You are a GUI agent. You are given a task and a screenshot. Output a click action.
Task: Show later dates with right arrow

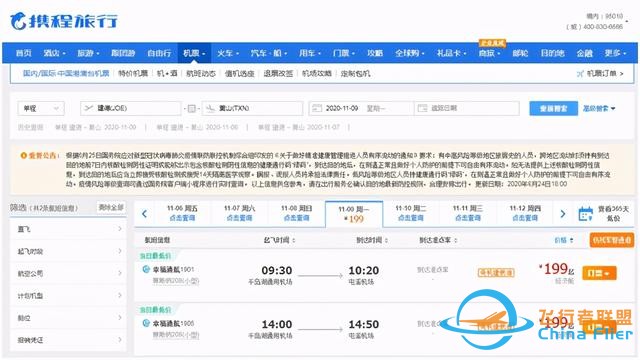563,213
